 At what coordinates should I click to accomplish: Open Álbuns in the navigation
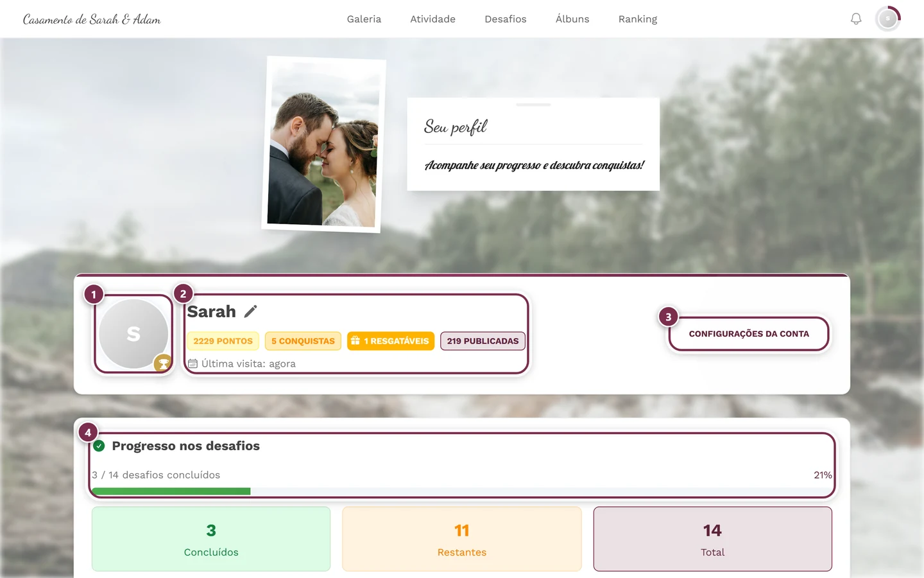click(572, 19)
